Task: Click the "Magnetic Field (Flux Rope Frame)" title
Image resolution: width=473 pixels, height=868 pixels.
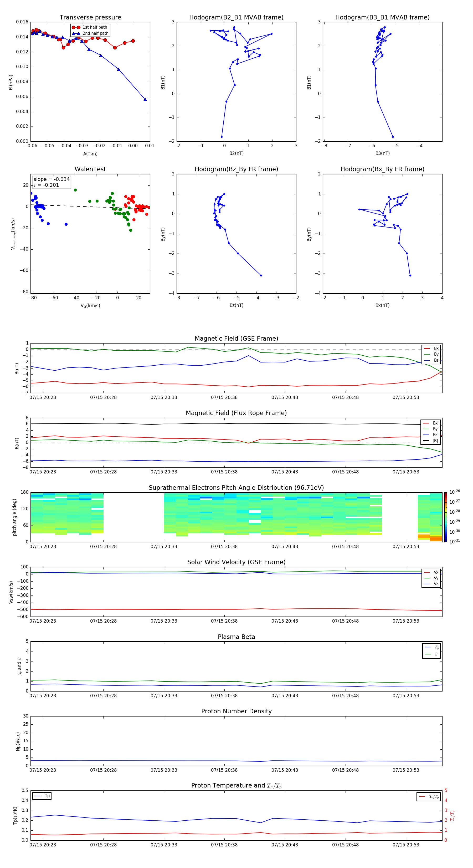Action: 236,413
